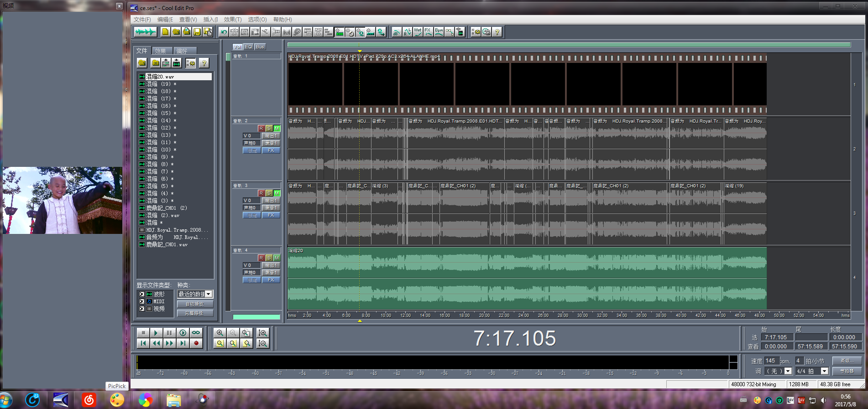Click the vertical zoom in icon
This screenshot has height=409, width=868.
(x=262, y=333)
